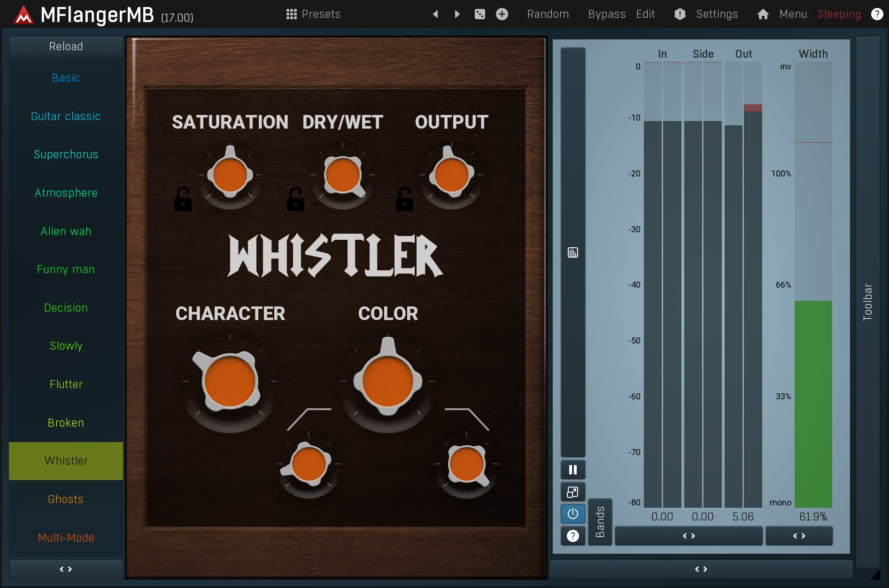Expand the vertical Toolbar panel

pos(867,302)
